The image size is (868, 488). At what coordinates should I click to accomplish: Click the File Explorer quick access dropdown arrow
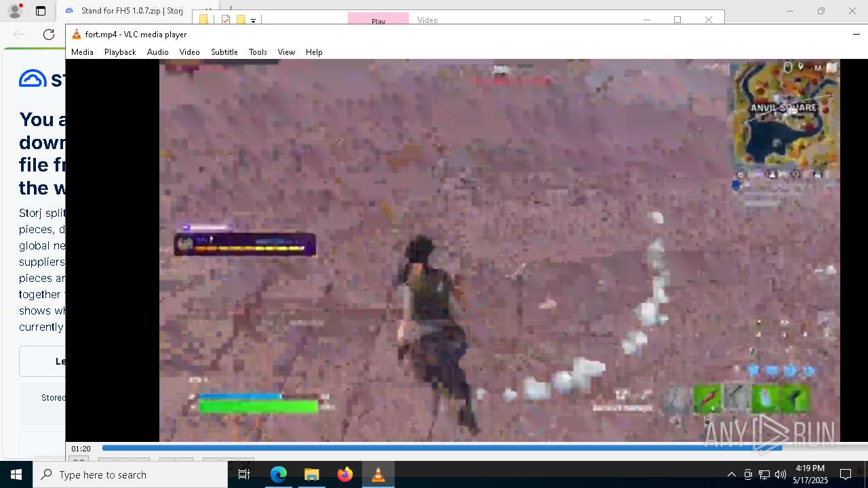253,20
